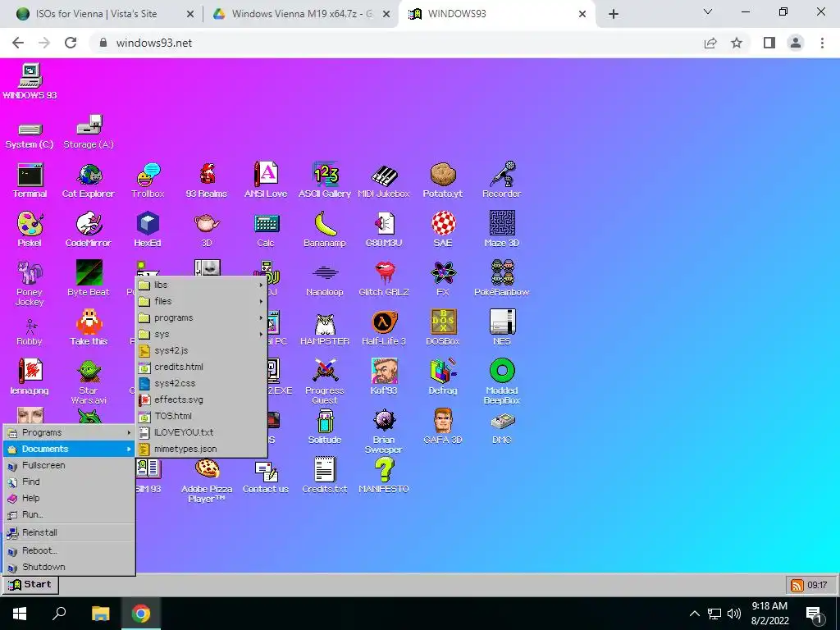
Task: Open the HexEd cube icon
Action: [x=148, y=230]
